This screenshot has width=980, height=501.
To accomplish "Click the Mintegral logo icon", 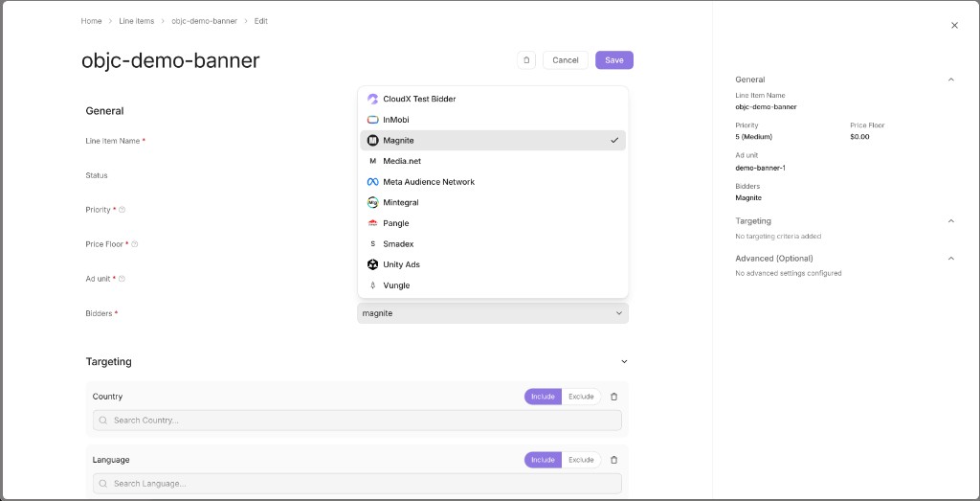I will coord(372,203).
